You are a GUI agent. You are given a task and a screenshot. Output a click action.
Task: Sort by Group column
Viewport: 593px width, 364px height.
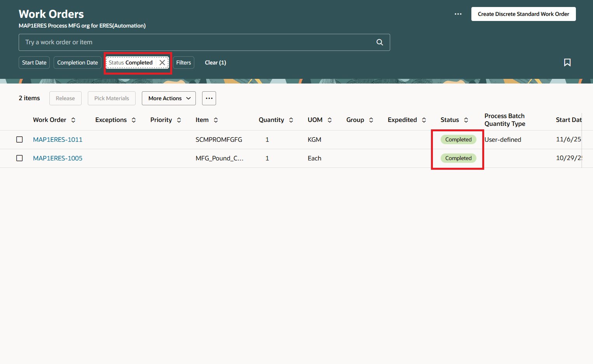[x=371, y=120]
